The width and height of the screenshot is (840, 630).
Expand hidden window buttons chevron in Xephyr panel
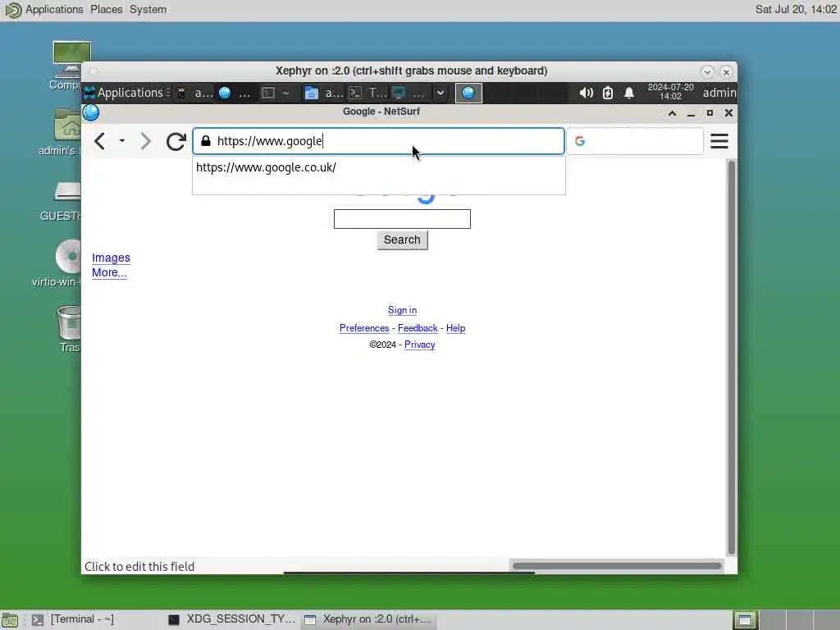pyautogui.click(x=440, y=93)
